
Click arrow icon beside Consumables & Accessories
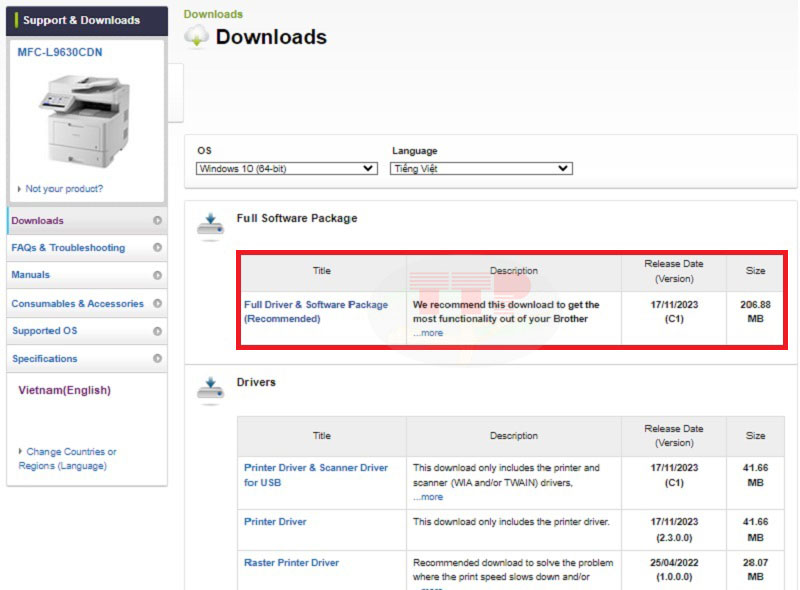tap(157, 303)
